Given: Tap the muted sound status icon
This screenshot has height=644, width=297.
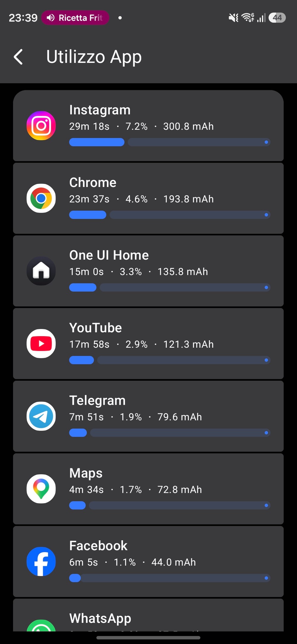Looking at the screenshot, I should click(x=233, y=18).
